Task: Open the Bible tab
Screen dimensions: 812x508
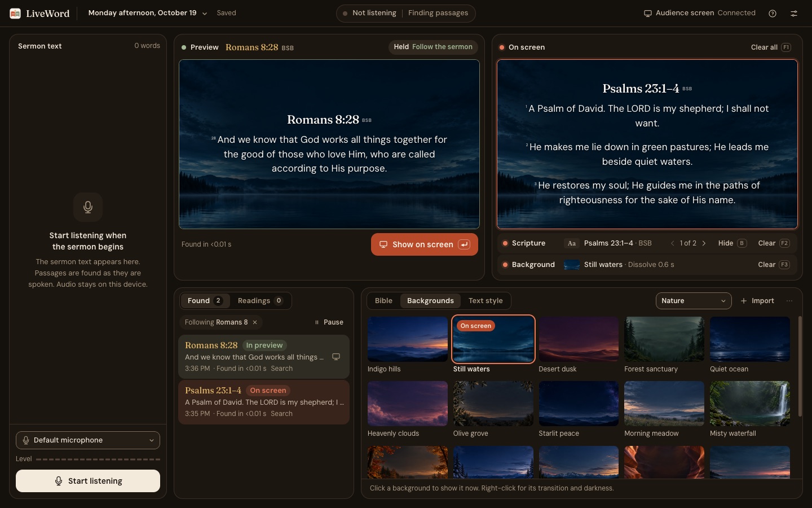Action: 383,301
